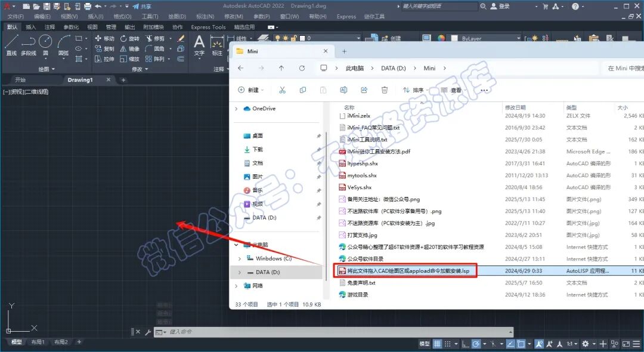The image size is (644, 352).
Task: Expand the Winbdows (C:) tree node
Action: point(240,258)
